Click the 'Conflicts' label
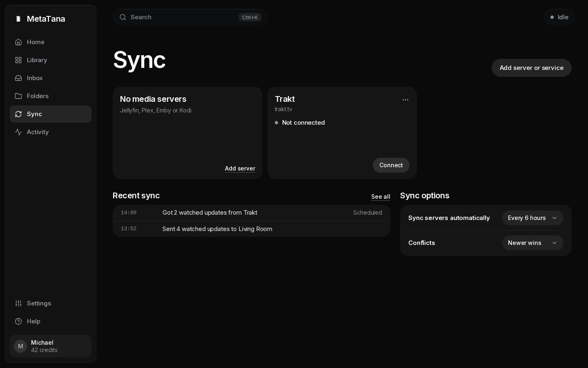588x368 pixels. 422,243
